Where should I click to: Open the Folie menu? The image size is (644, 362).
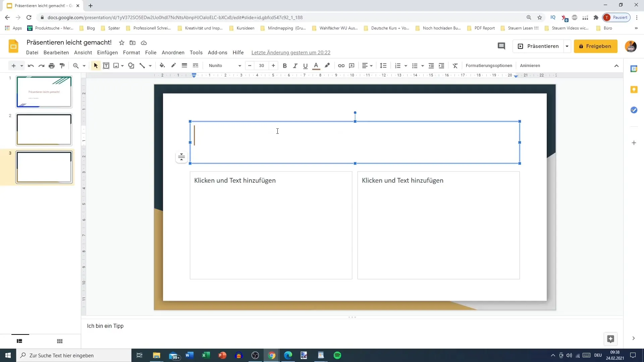point(151,53)
